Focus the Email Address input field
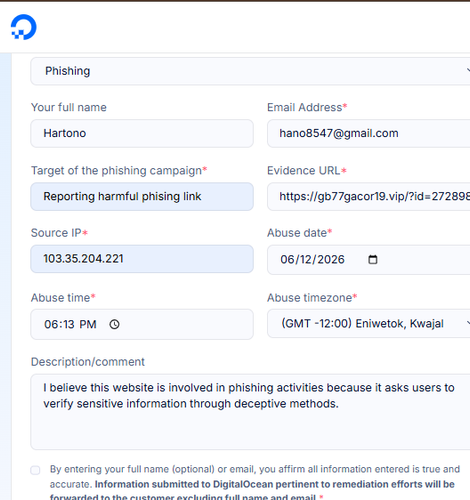 coord(368,133)
